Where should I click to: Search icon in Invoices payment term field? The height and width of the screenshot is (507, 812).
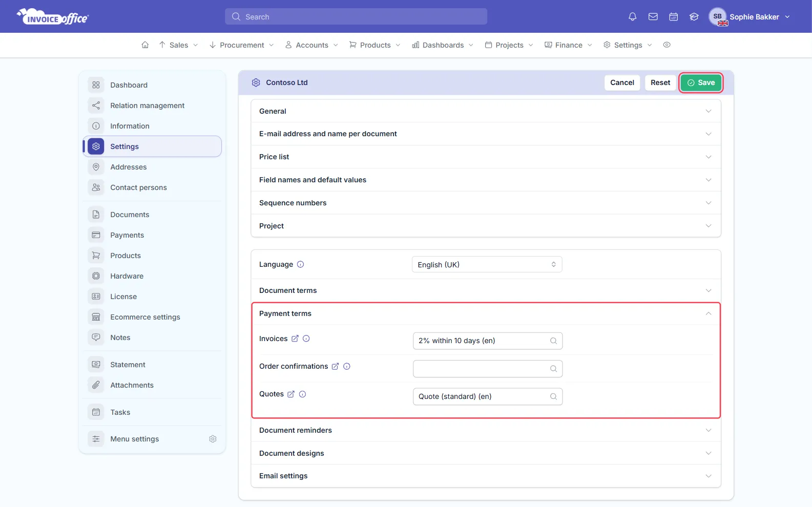(553, 341)
